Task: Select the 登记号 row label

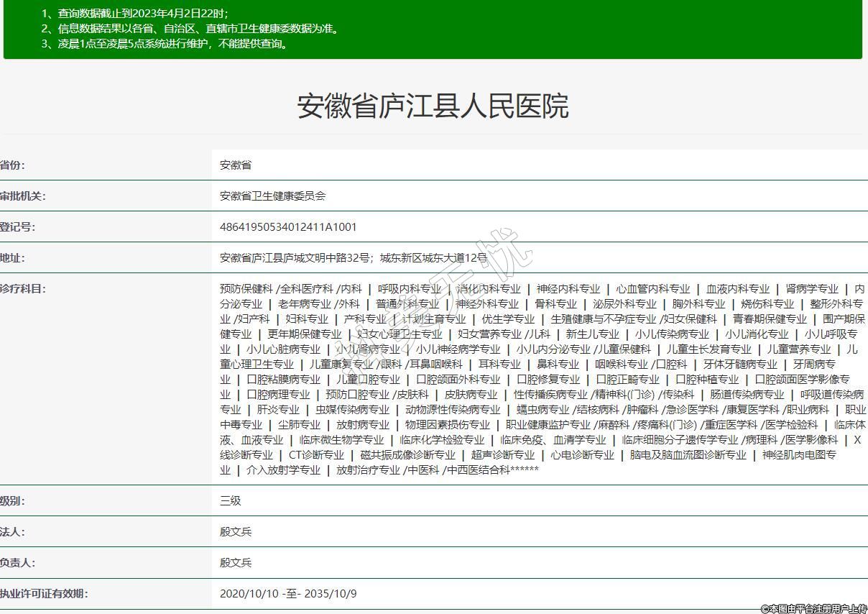Action: pos(17,227)
